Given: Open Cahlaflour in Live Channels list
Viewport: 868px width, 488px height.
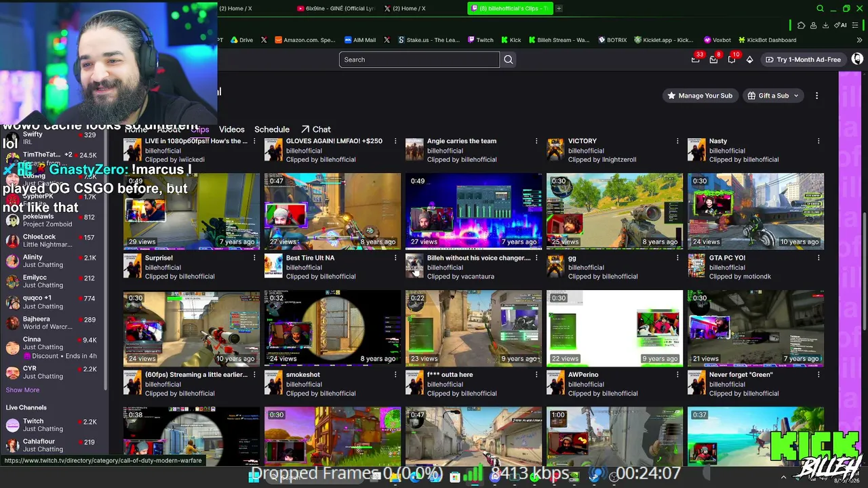Looking at the screenshot, I should [52, 445].
